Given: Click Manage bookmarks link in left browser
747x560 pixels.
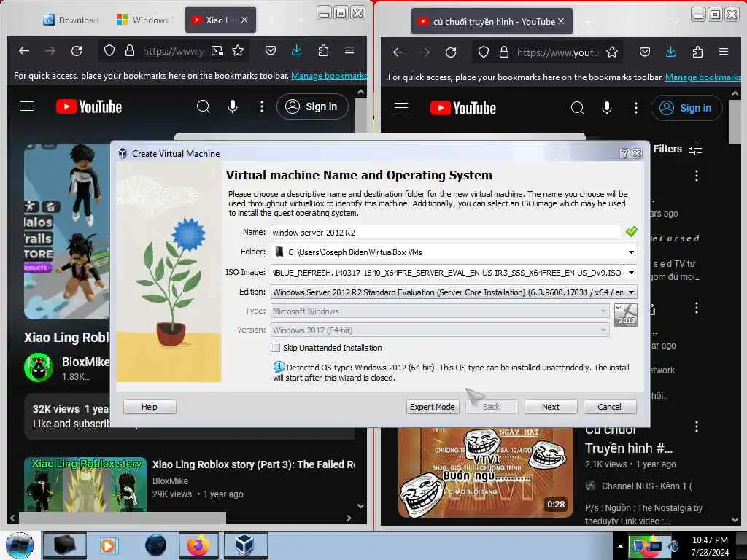Looking at the screenshot, I should point(329,76).
